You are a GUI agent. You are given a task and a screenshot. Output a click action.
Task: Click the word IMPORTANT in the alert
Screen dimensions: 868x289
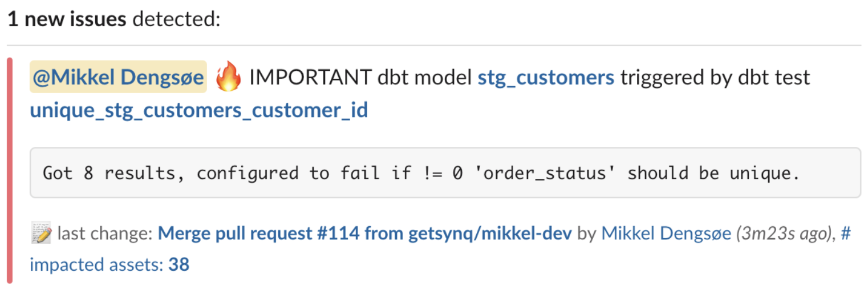310,77
